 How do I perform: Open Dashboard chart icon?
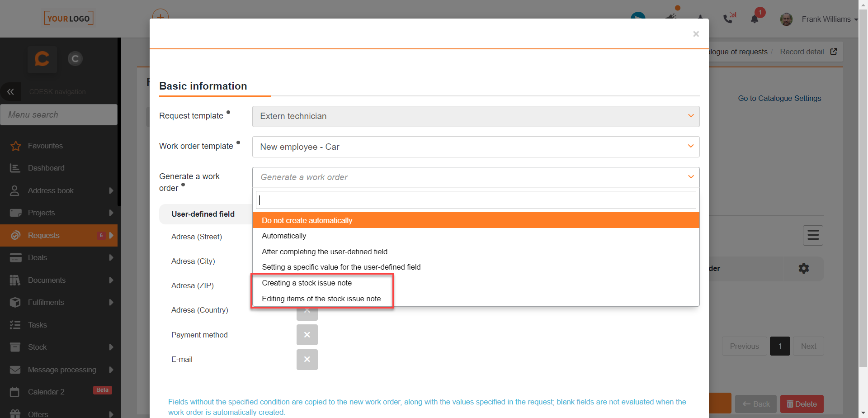15,168
